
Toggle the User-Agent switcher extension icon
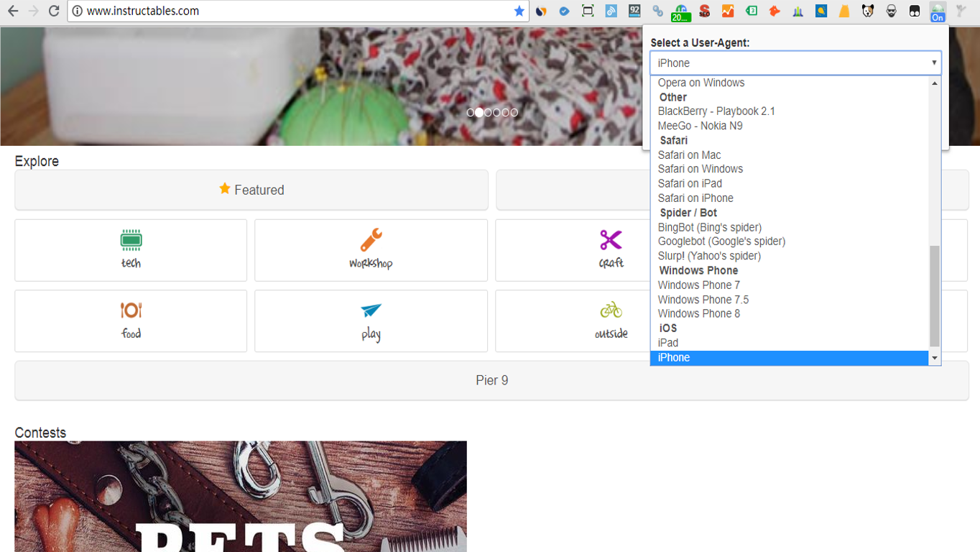pyautogui.click(x=937, y=11)
